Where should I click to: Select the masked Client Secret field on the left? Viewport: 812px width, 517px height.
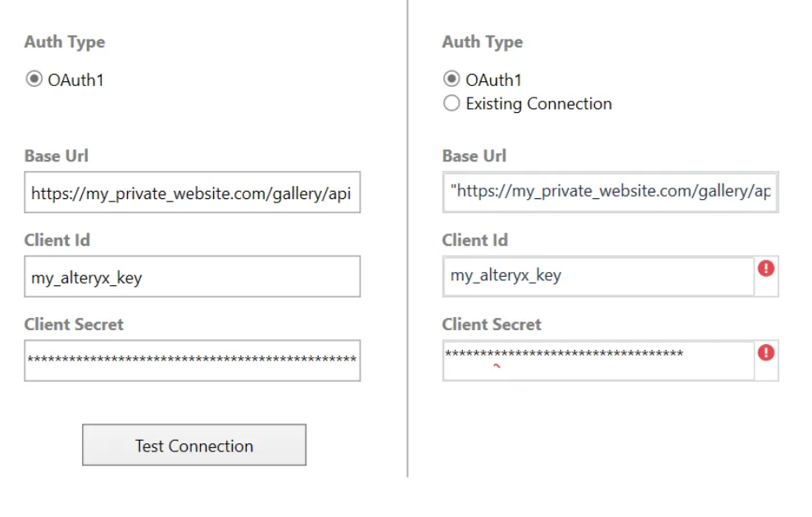click(192, 361)
